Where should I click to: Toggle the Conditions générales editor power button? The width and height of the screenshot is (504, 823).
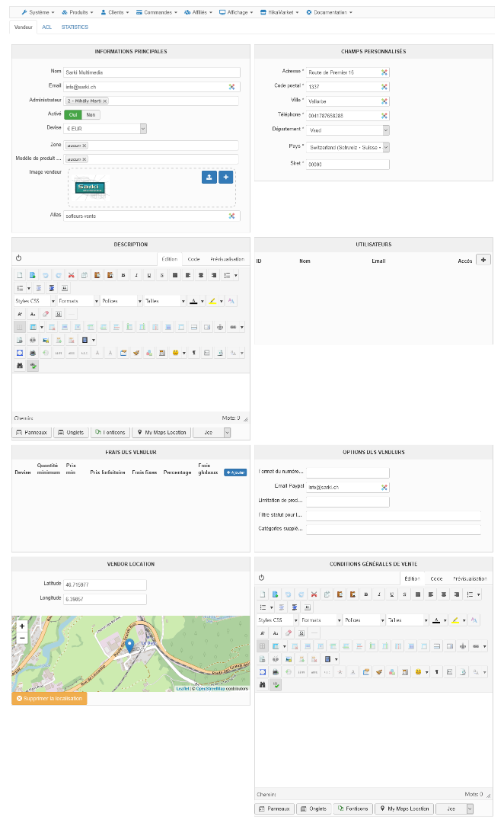(x=261, y=578)
